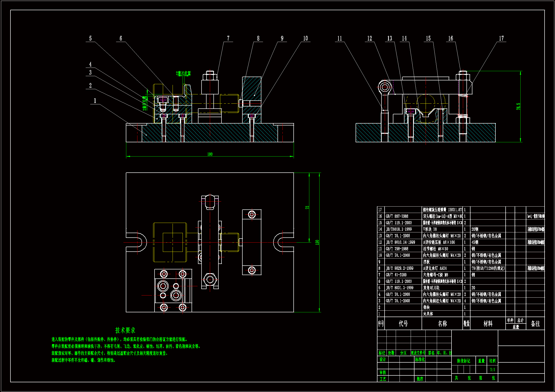Select the 180 width dimension text

(x=210, y=154)
